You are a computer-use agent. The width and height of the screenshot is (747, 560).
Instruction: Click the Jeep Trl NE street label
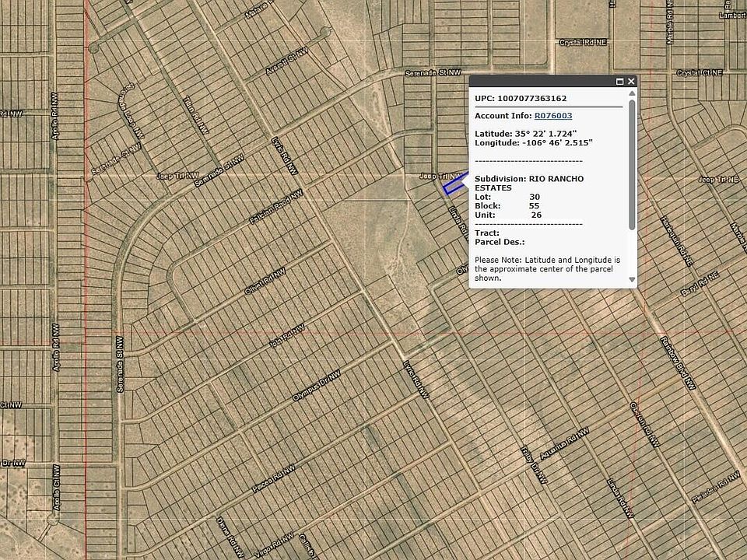718,180
